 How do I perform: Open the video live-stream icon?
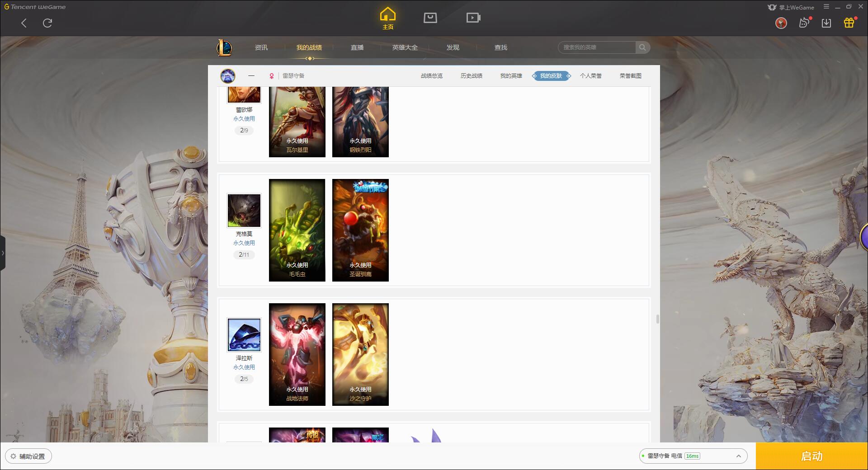473,18
